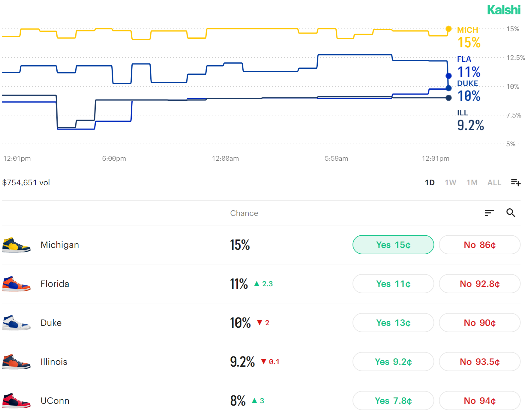The image size is (525, 420).
Task: Buy Yes 15¢ for Michigan
Action: [x=393, y=245]
